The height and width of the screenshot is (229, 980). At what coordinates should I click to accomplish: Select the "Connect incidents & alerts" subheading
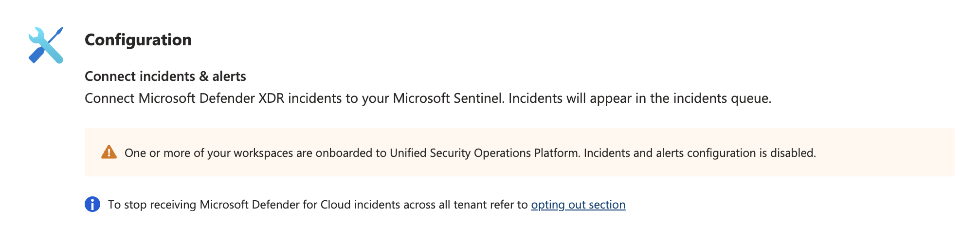[x=165, y=76]
